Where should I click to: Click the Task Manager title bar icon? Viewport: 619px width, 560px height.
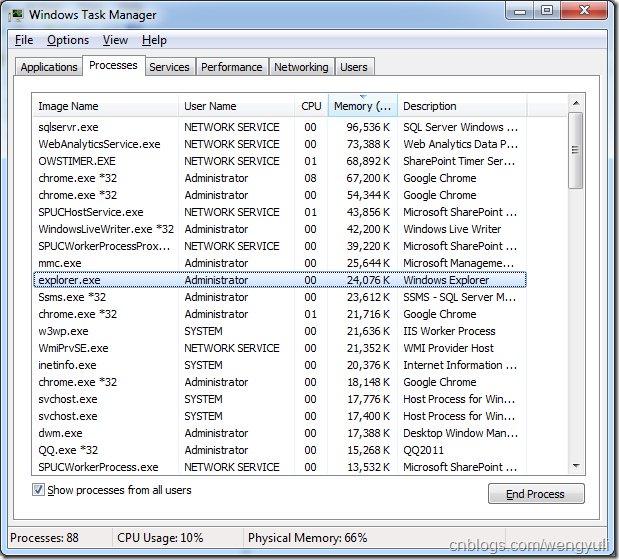pos(16,15)
